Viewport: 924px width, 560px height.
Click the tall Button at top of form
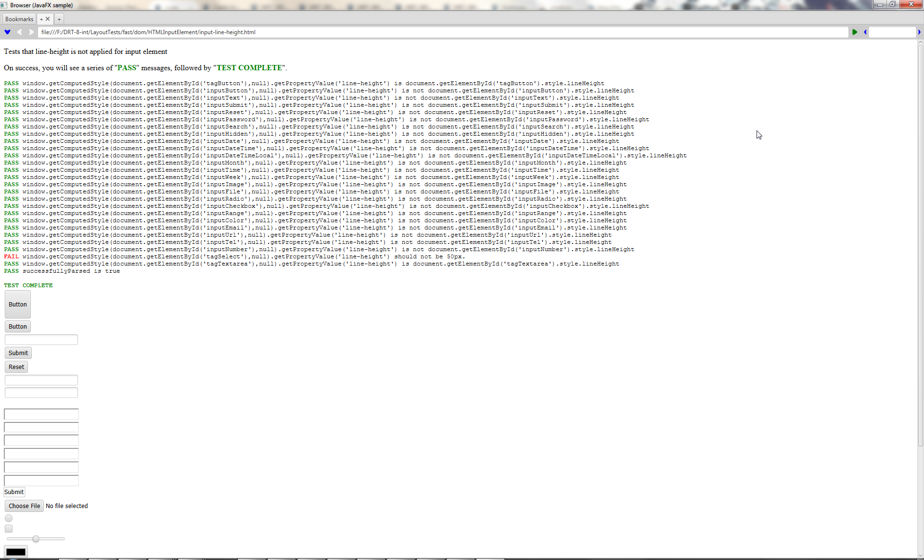tap(18, 305)
